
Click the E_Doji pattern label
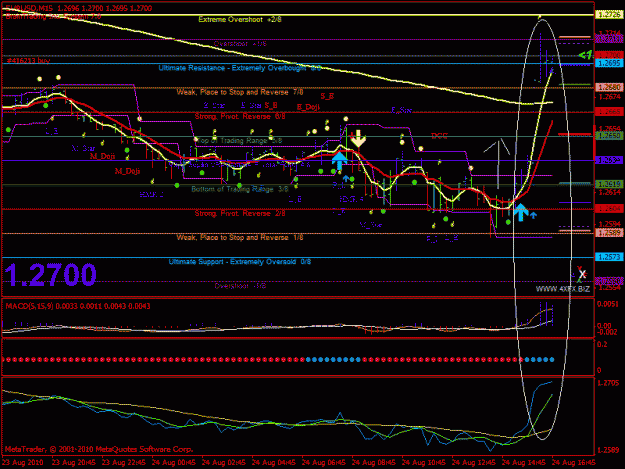[308, 107]
